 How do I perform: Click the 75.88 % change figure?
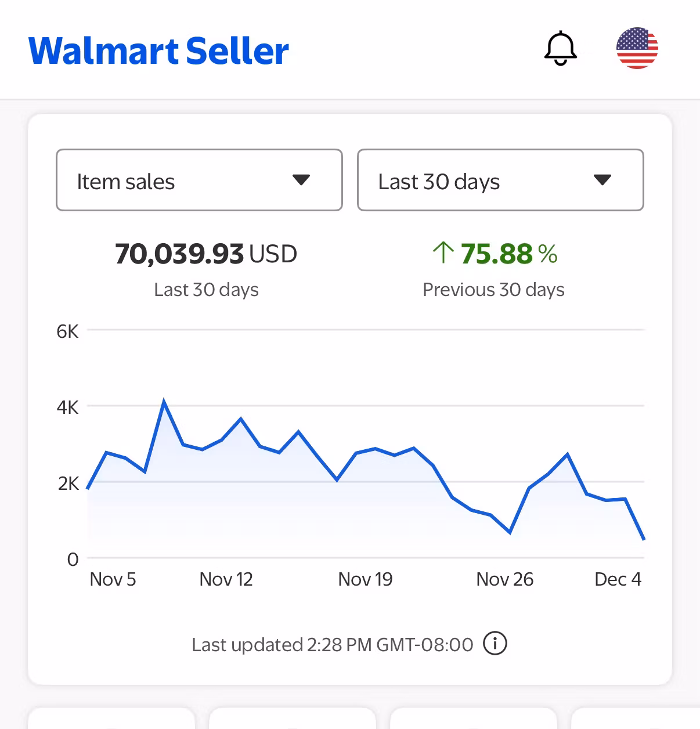508,254
